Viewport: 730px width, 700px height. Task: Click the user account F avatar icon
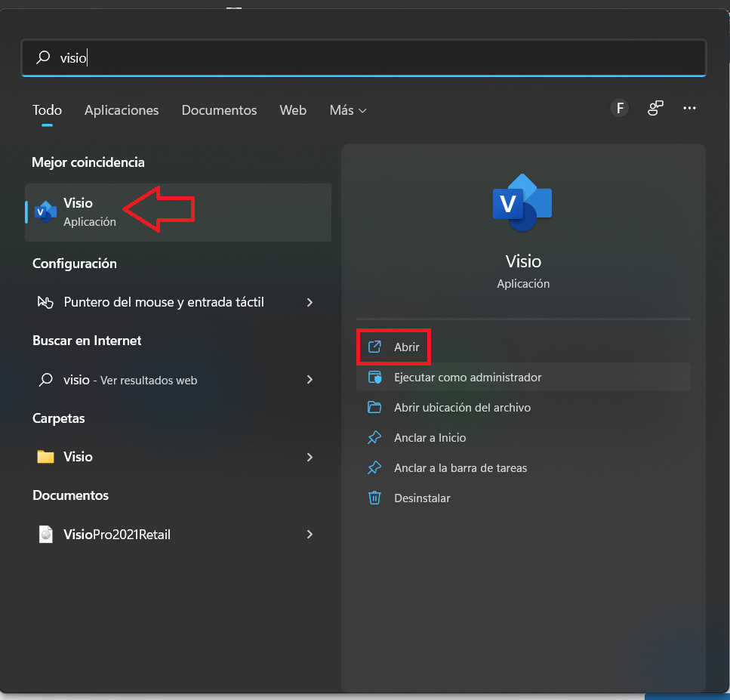(620, 109)
